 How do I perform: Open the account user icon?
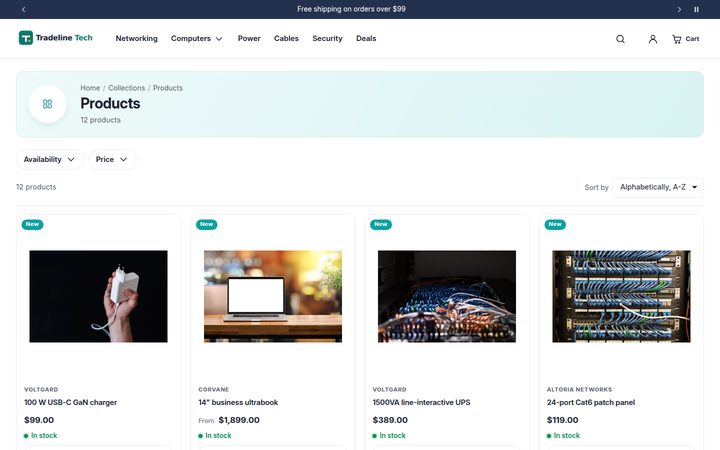click(652, 39)
